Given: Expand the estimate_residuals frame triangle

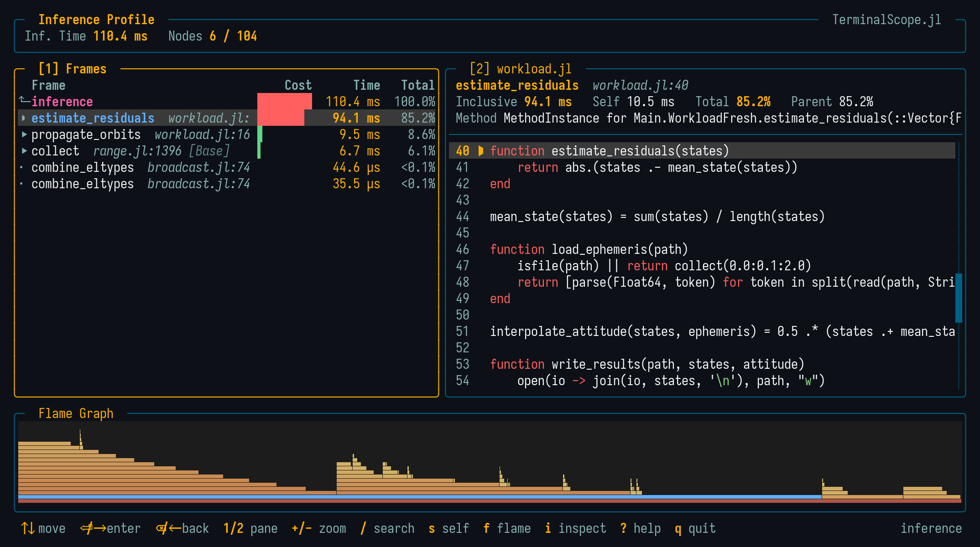Looking at the screenshot, I should (x=24, y=118).
